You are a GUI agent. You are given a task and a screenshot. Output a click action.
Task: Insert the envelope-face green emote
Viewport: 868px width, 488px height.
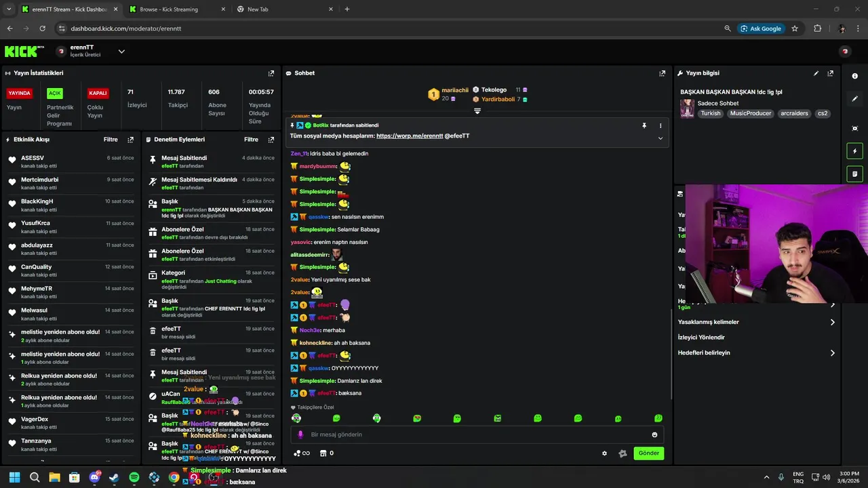498,418
